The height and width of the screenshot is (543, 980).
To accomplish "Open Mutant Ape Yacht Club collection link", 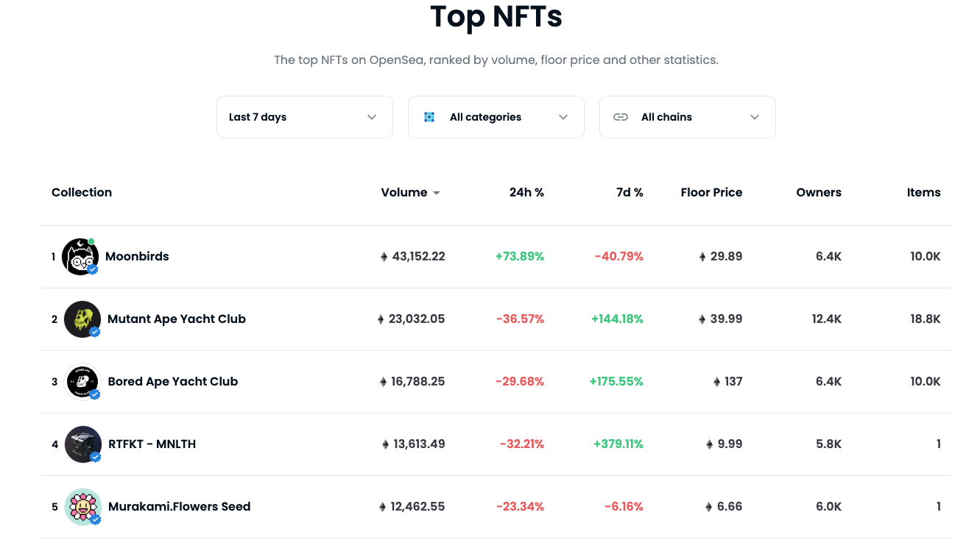I will pyautogui.click(x=177, y=319).
